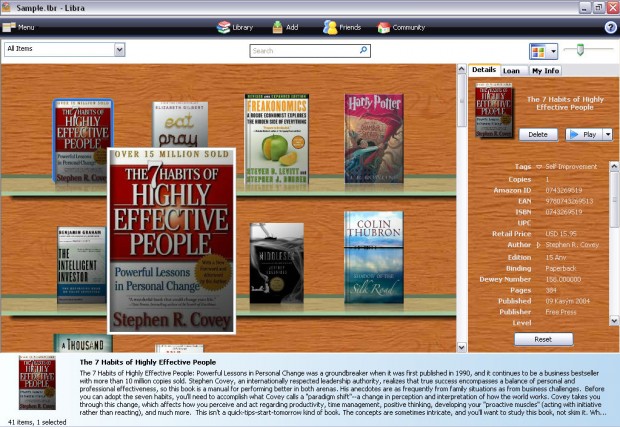Click the bookshelf scrollbar down arrow

coord(461,347)
